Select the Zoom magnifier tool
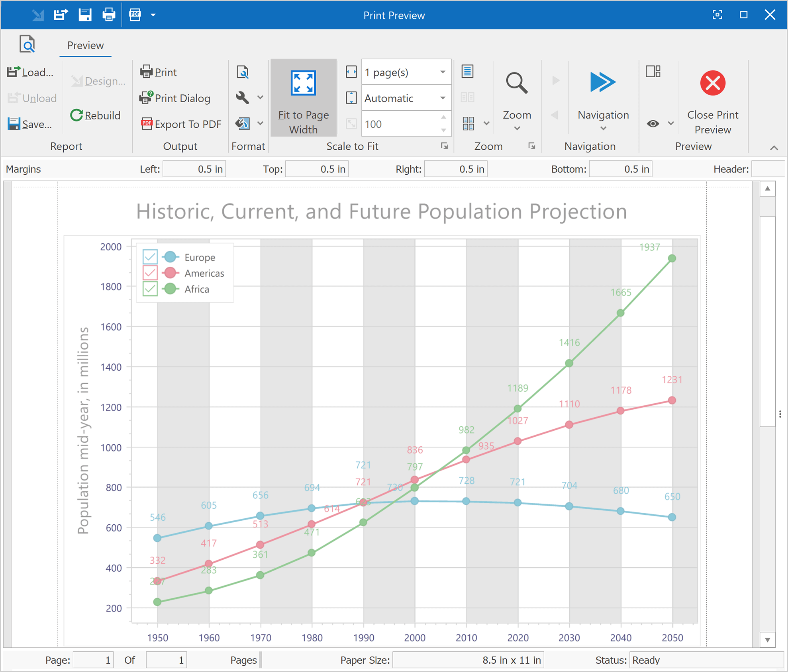Image resolution: width=788 pixels, height=672 pixels. (x=516, y=82)
